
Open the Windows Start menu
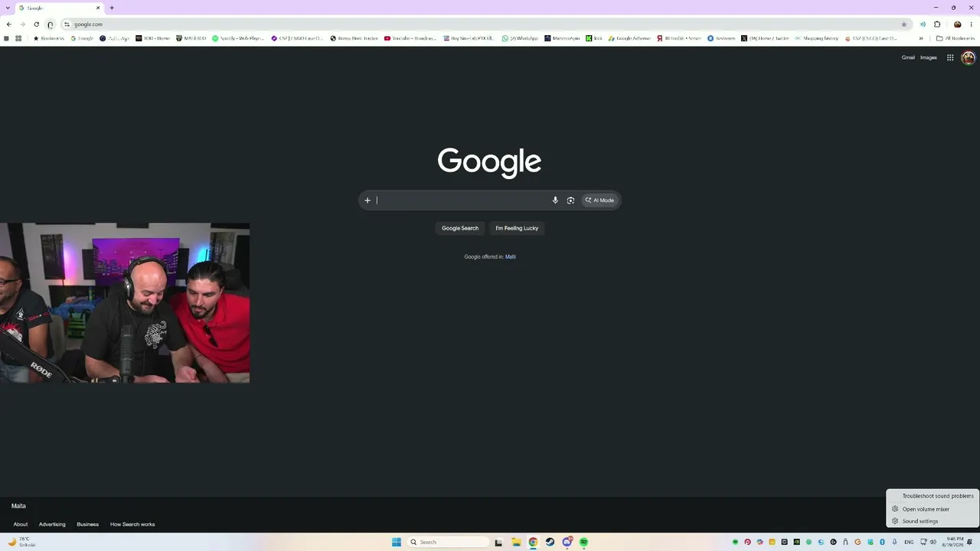[397, 543]
